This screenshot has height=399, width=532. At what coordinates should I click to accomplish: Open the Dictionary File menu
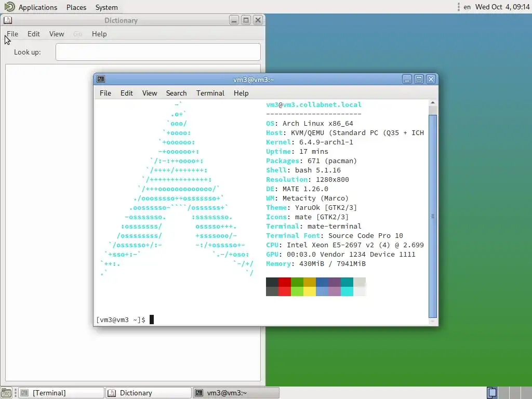point(12,34)
